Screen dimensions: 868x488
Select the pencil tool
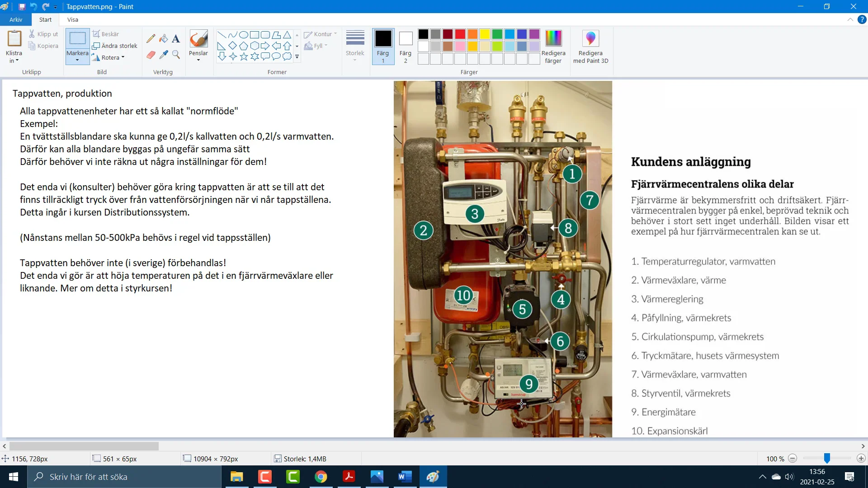pyautogui.click(x=151, y=38)
